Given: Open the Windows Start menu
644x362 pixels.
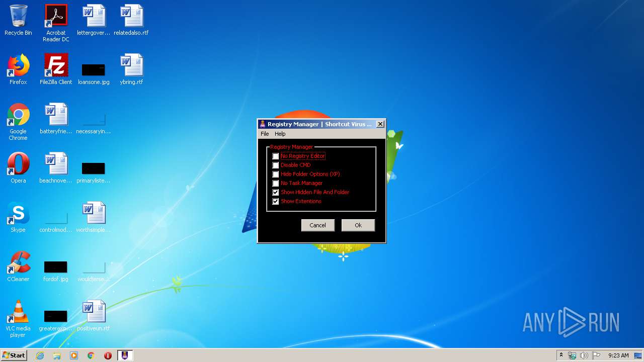Looking at the screenshot, I should (14, 355).
